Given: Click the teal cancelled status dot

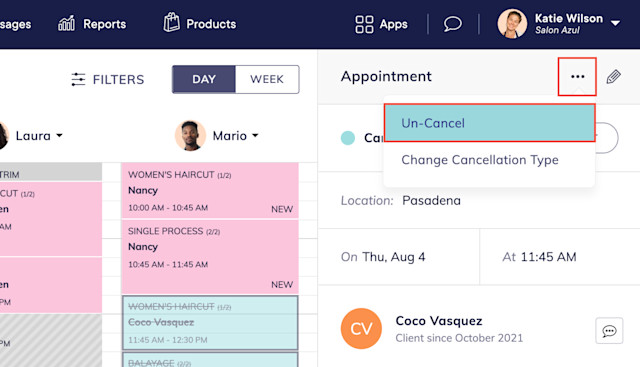Looking at the screenshot, I should pyautogui.click(x=348, y=138).
